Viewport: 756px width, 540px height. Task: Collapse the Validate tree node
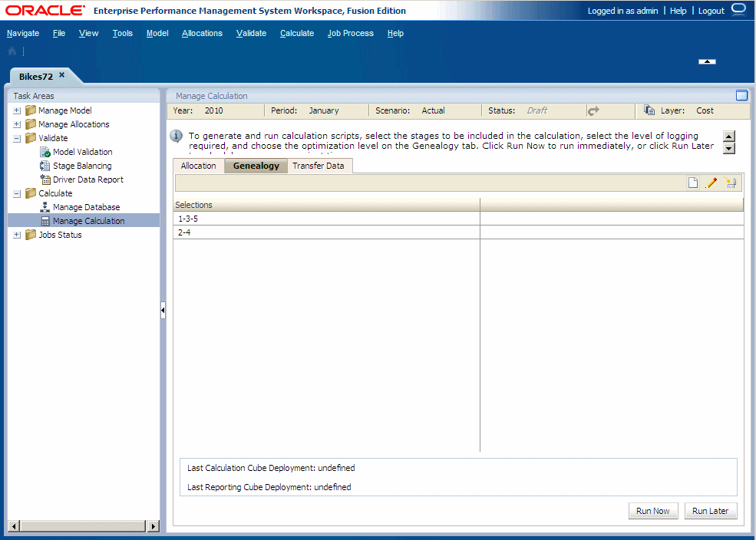[17, 138]
